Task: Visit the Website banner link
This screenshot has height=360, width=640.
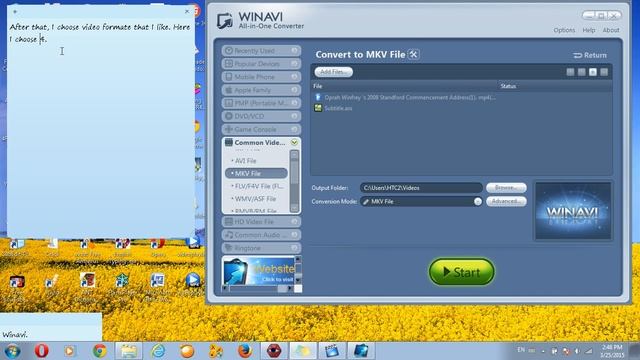Action: pyautogui.click(x=258, y=271)
